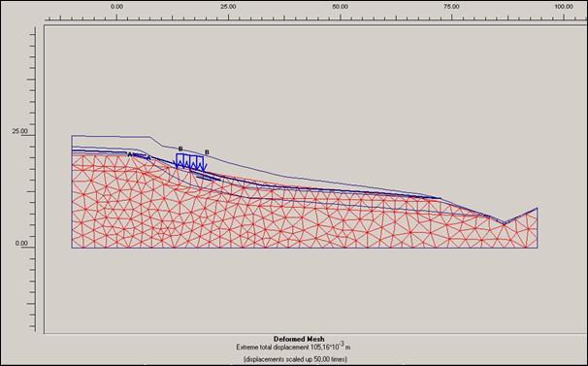Click the 0.00 label on the top ruler
588x366 pixels.
pos(116,7)
